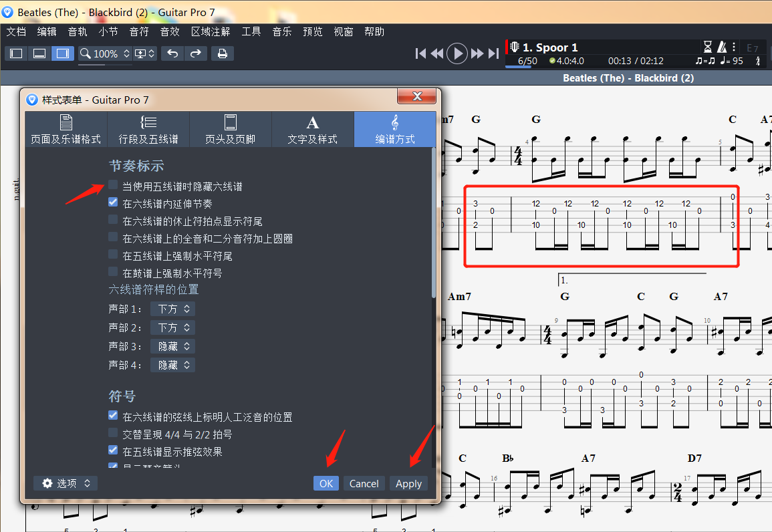Open the 声部 1 position dropdown
Image resolution: width=772 pixels, height=532 pixels.
click(172, 309)
